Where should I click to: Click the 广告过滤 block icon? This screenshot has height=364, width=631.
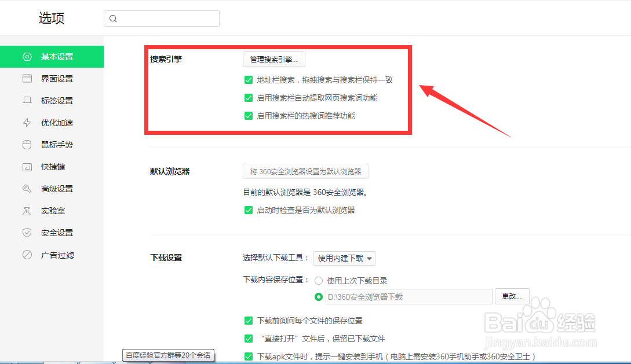click(x=27, y=255)
